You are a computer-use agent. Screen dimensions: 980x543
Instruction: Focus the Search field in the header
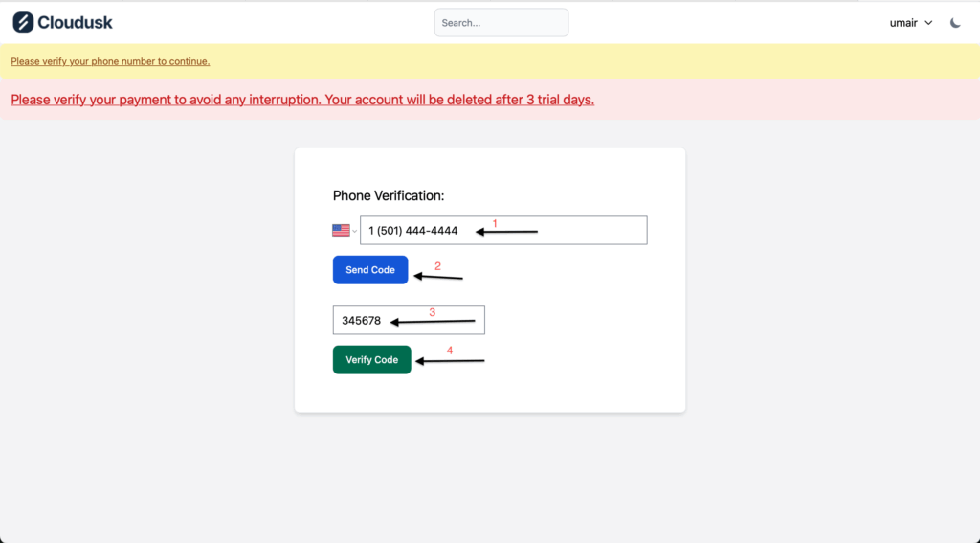coord(501,23)
